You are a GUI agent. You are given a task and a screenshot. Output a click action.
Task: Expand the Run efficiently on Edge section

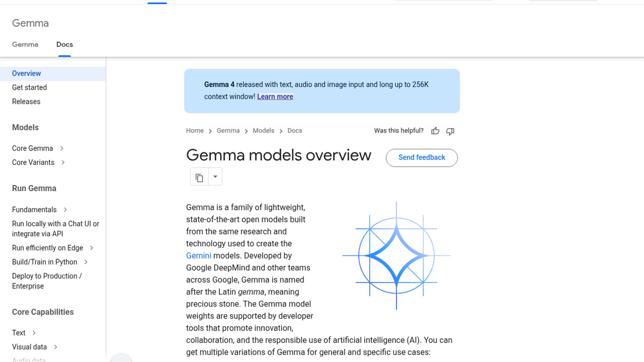pyautogui.click(x=91, y=248)
